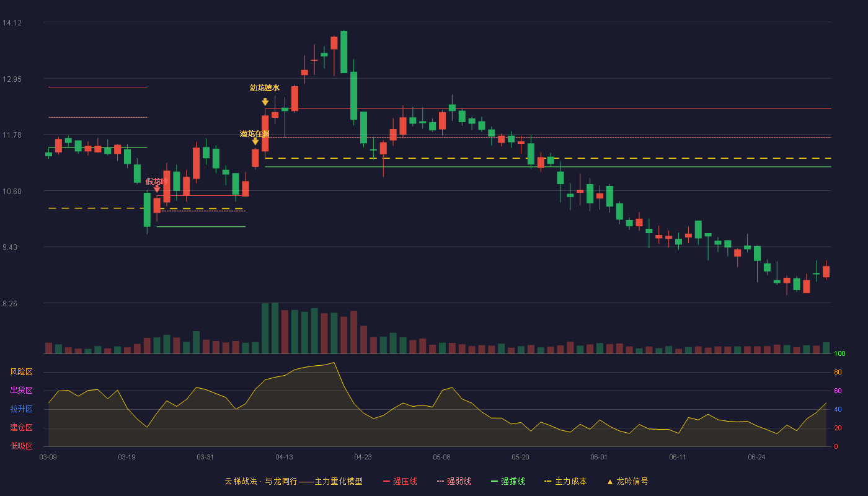Select the 风险区 zone label
Viewport: 868px width, 496px height.
[21, 372]
